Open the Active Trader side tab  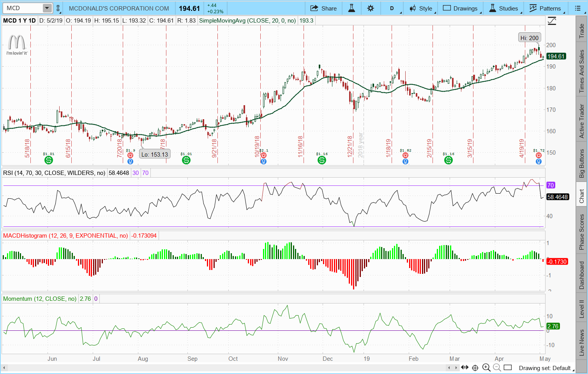point(581,121)
